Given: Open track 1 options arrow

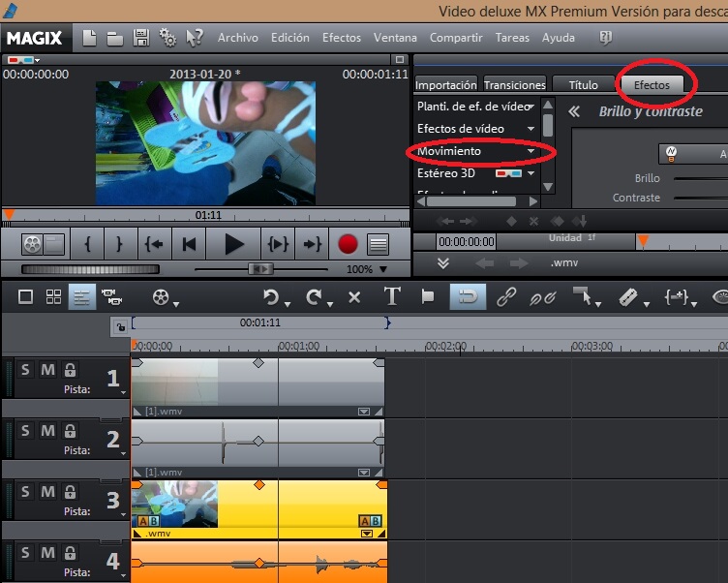Looking at the screenshot, I should pyautogui.click(x=123, y=392).
